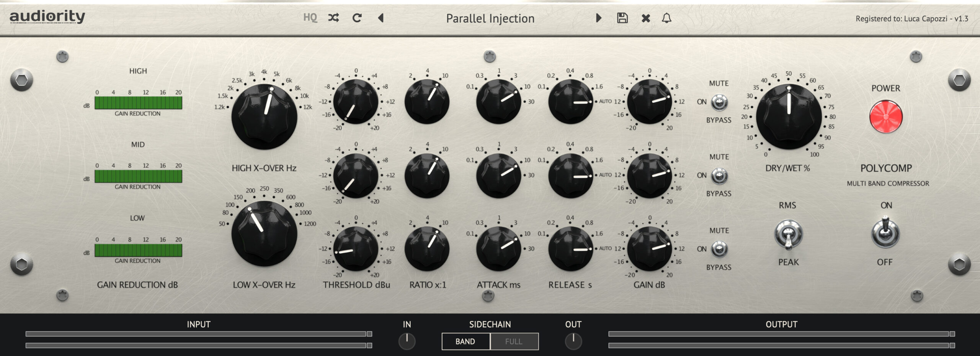
Task: Click the HIGH X-OVER Hz knob
Action: (264, 117)
